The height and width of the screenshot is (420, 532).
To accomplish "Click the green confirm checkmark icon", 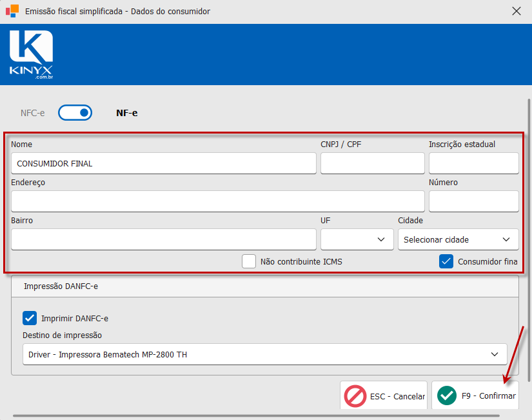I will click(x=447, y=395).
